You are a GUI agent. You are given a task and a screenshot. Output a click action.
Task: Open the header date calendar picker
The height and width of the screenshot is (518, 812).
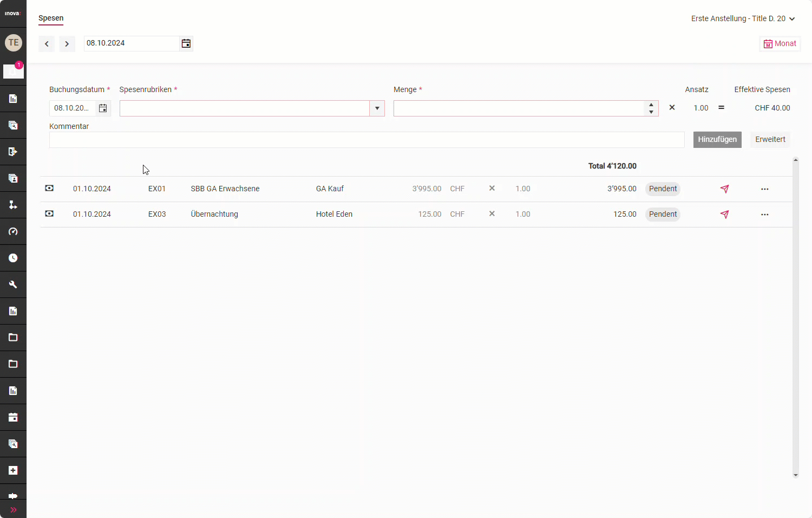click(x=186, y=43)
